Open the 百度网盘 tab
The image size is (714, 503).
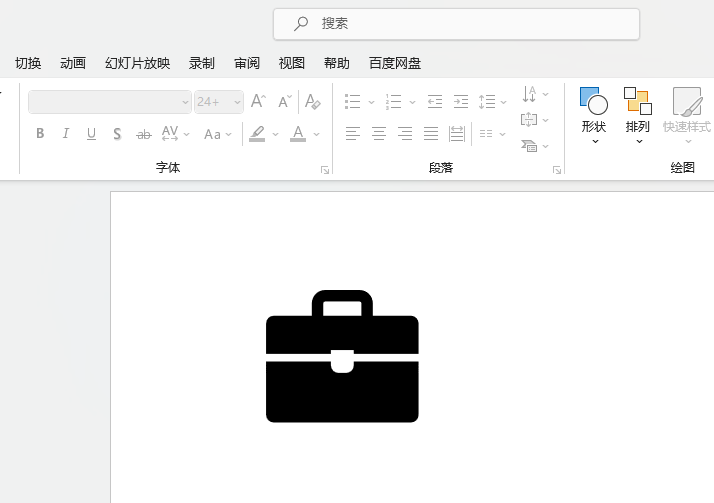(395, 63)
